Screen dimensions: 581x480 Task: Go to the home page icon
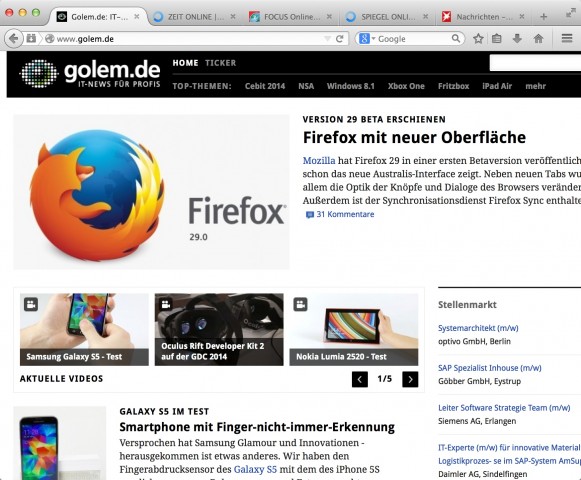538,39
